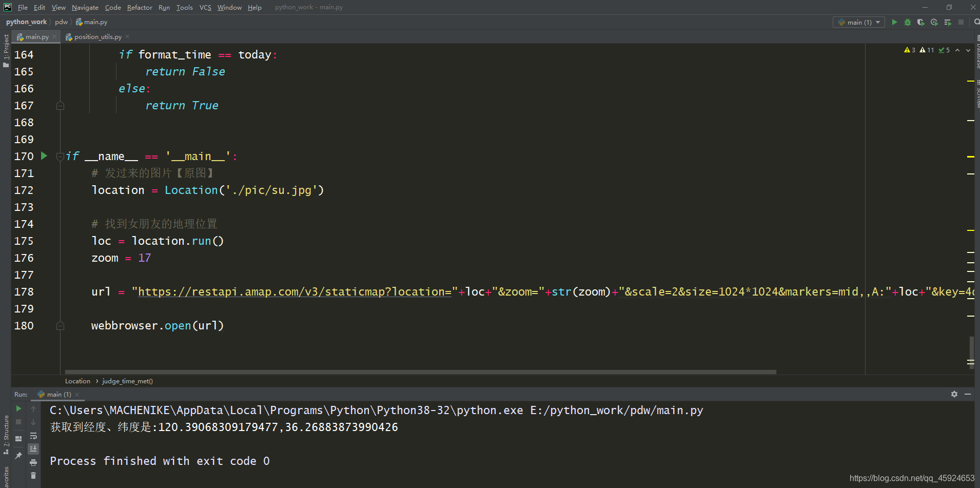980x488 pixels.
Task: Open the Run menu
Action: pyautogui.click(x=164, y=7)
